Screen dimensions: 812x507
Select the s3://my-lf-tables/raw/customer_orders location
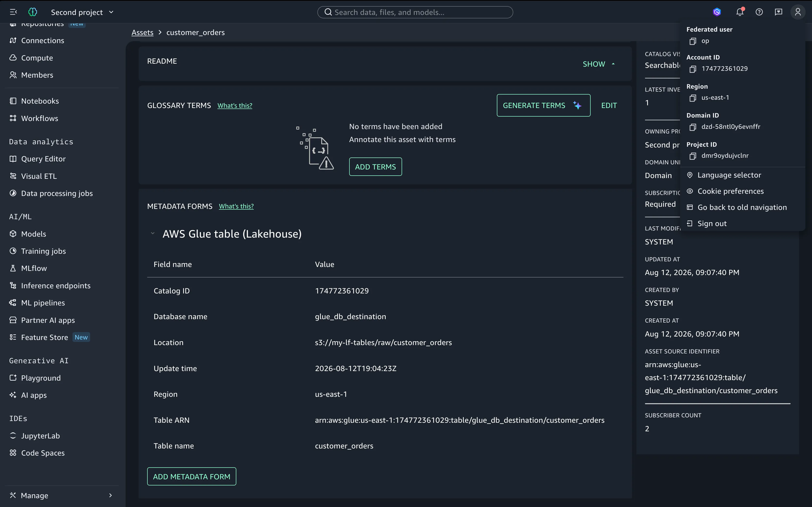(383, 343)
